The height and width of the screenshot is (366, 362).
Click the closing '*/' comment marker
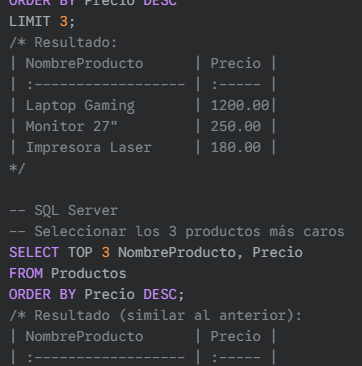coord(17,168)
